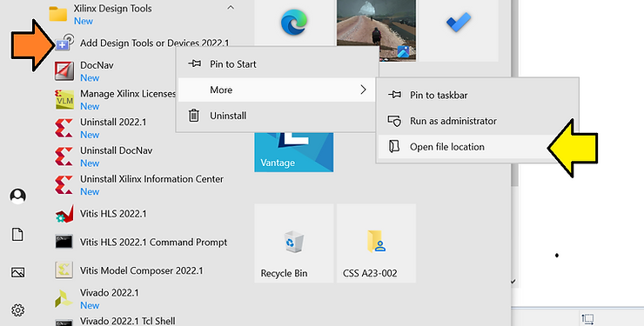This screenshot has width=644, height=326.
Task: Click the Vitis HLS Command Prompt icon
Action: [64, 242]
